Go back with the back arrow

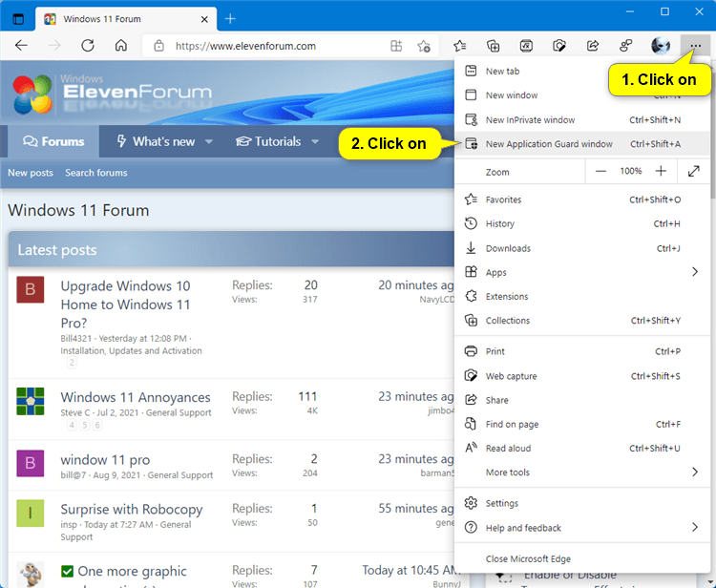21,46
